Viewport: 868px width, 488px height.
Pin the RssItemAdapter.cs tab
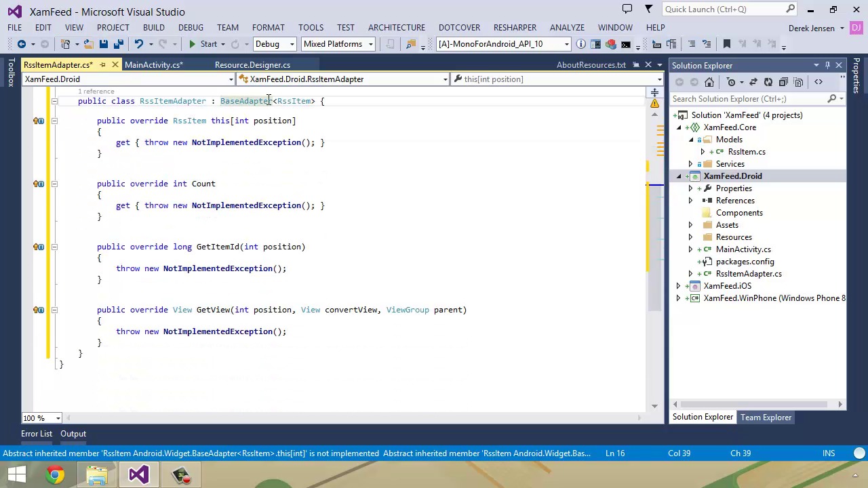tap(103, 65)
